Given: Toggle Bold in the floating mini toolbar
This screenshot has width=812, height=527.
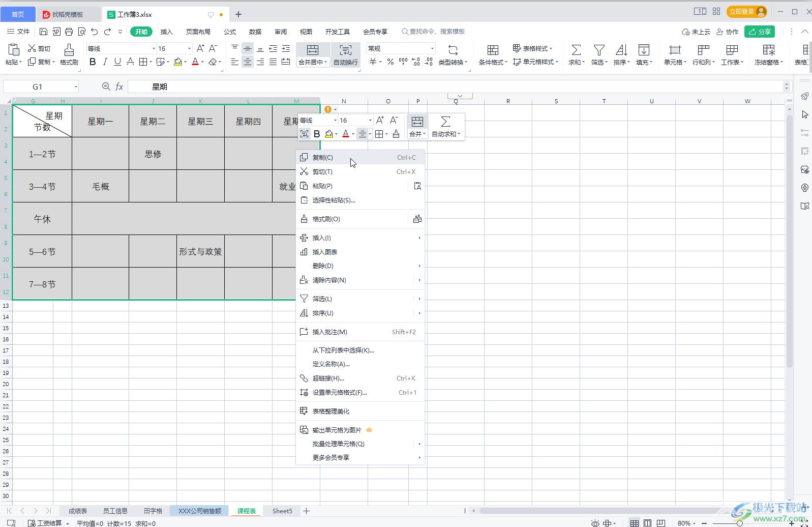Looking at the screenshot, I should [x=317, y=134].
